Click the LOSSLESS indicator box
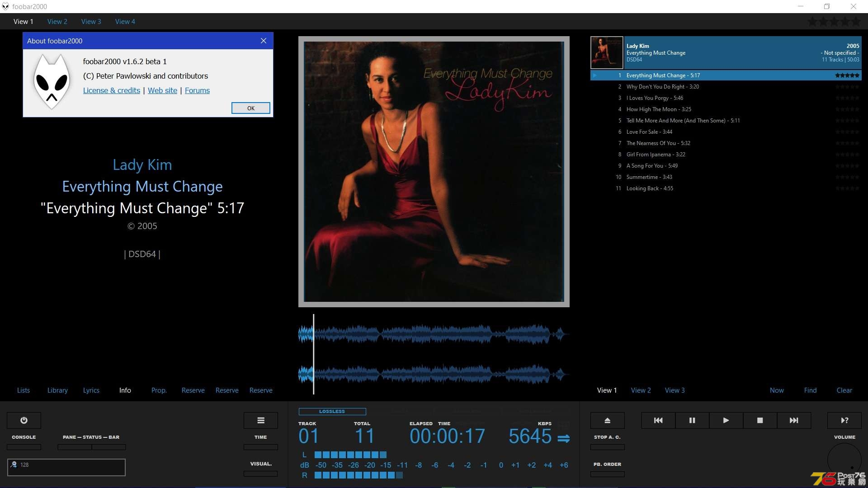868x488 pixels. pos(332,412)
